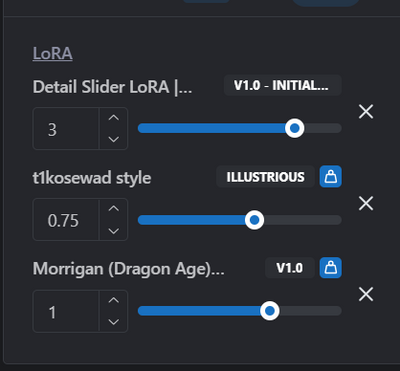Screen dimensions: 400x371
Task: Click the t1kosewad style slider handle
Action: click(x=254, y=220)
